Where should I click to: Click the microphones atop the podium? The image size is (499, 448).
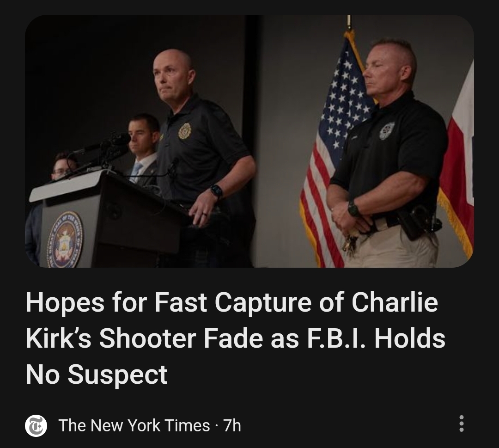pyautogui.click(x=102, y=150)
